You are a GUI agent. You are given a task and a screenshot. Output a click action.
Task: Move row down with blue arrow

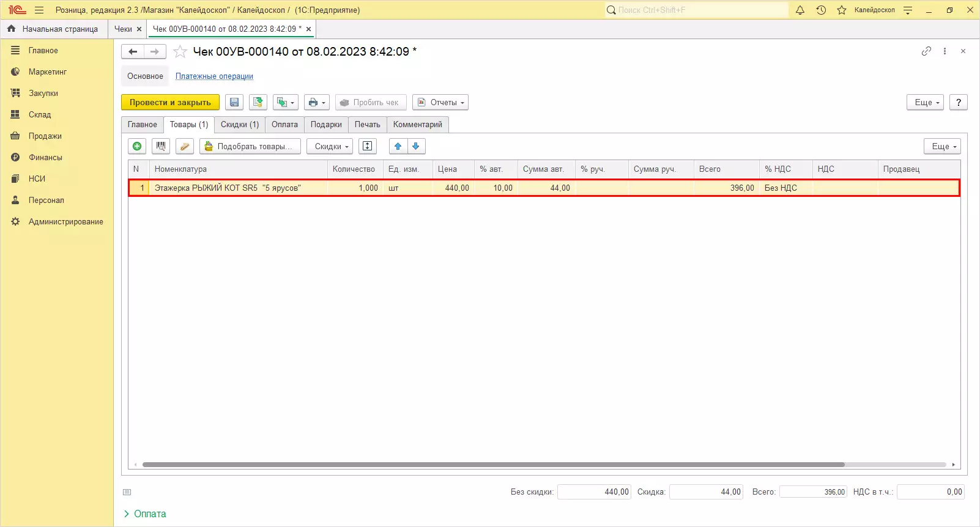coord(416,146)
